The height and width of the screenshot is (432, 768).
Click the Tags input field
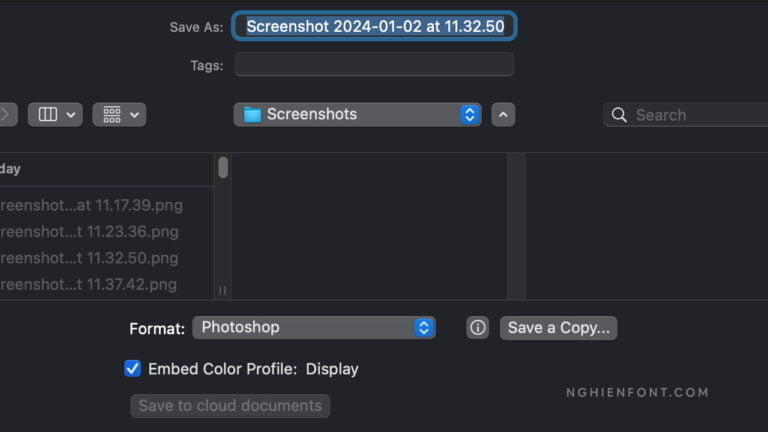click(x=374, y=64)
